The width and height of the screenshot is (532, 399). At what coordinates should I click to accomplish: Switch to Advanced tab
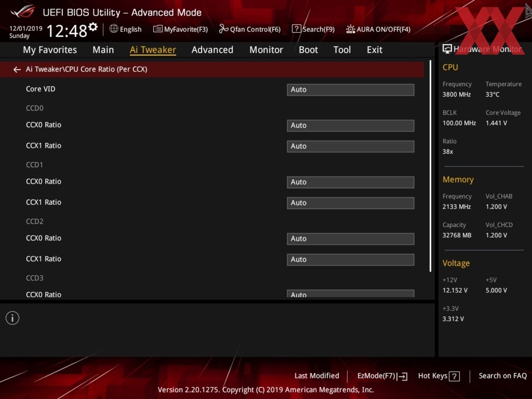click(212, 50)
